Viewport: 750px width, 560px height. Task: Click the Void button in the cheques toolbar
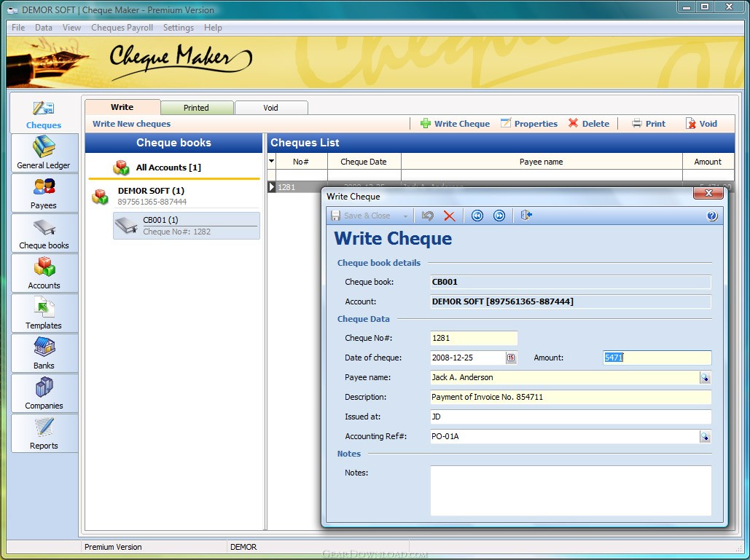[701, 124]
